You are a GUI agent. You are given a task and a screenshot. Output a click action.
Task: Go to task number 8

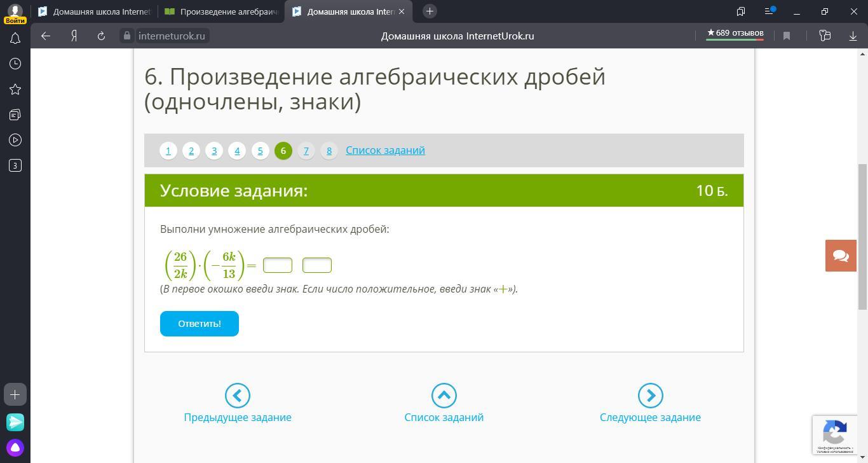pos(329,151)
